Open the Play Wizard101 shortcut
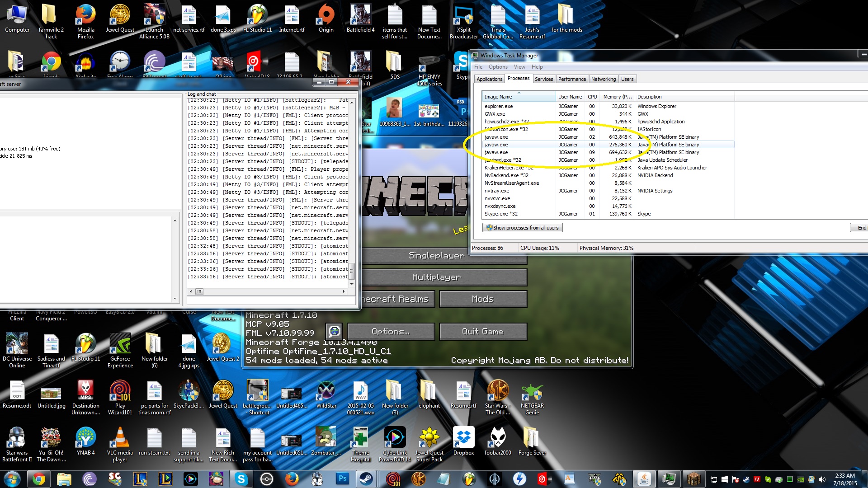The width and height of the screenshot is (868, 488). pyautogui.click(x=120, y=398)
